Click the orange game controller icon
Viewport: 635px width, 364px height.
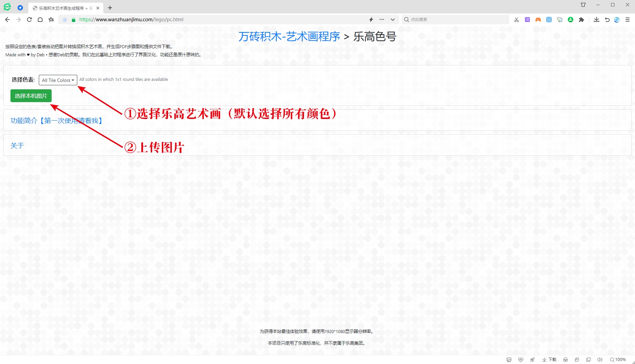(x=538, y=20)
